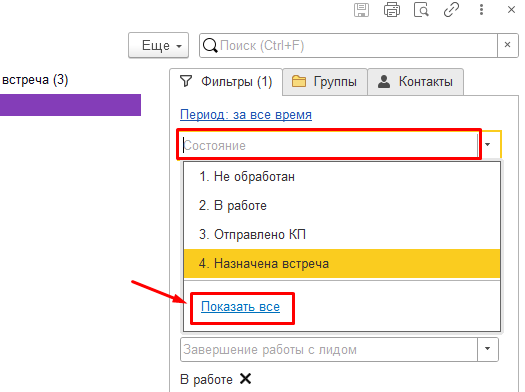Choose 3. Отправлено КП option
The image size is (525, 392).
point(342,234)
